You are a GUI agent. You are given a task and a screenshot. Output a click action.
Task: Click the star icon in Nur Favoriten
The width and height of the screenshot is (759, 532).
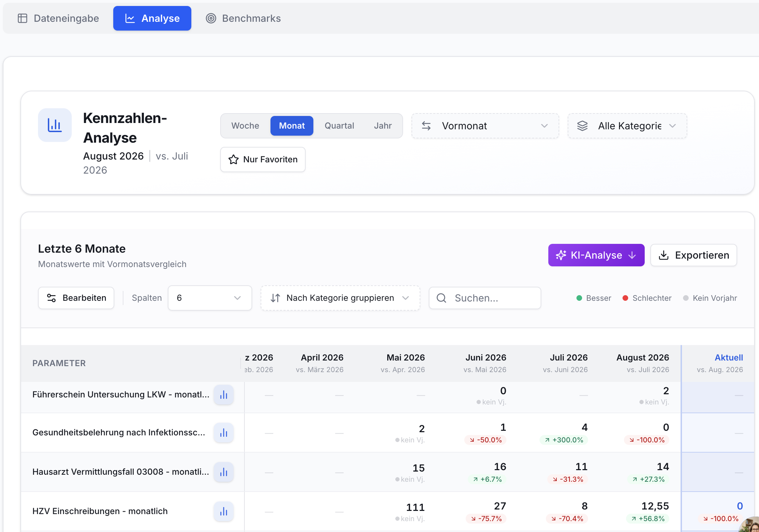[x=234, y=160]
